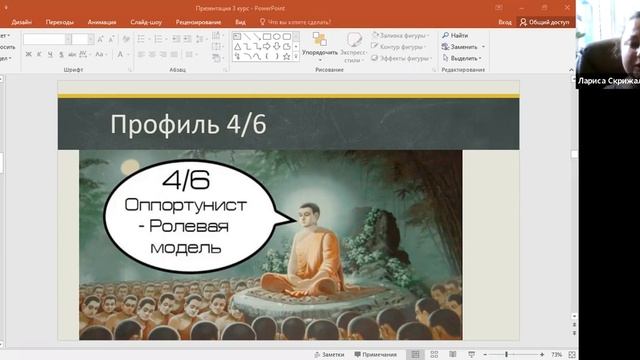
Task: Select the elbow arrow connector shape
Action: pyautogui.click(x=257, y=47)
